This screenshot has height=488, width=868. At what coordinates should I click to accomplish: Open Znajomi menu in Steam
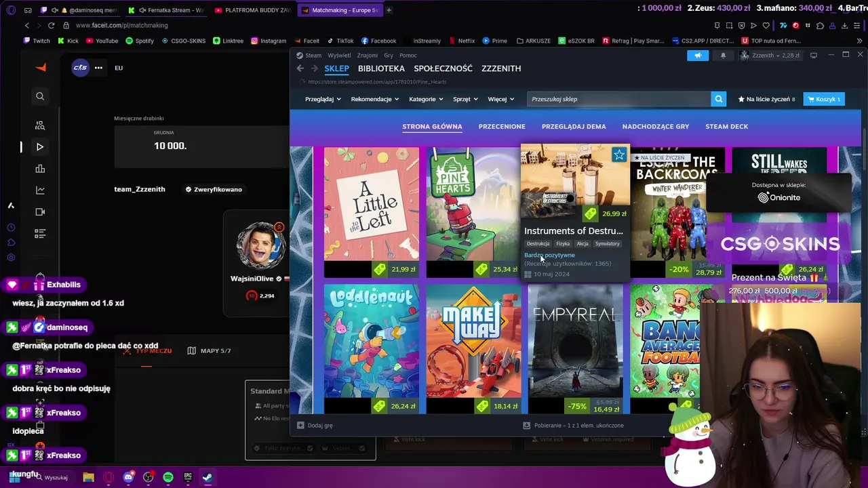coord(368,56)
